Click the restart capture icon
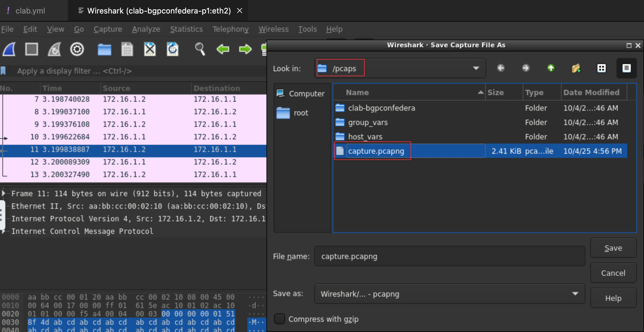644x332 pixels. click(54, 49)
